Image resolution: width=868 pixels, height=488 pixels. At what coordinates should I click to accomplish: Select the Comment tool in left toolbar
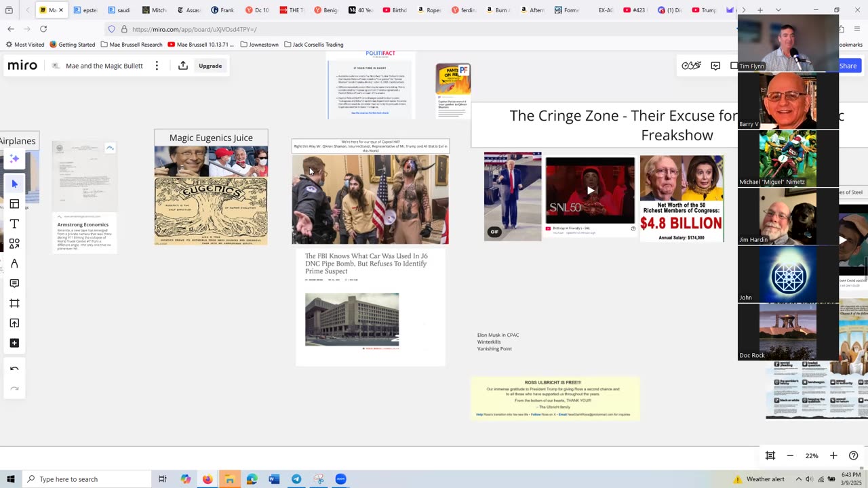pos(14,283)
